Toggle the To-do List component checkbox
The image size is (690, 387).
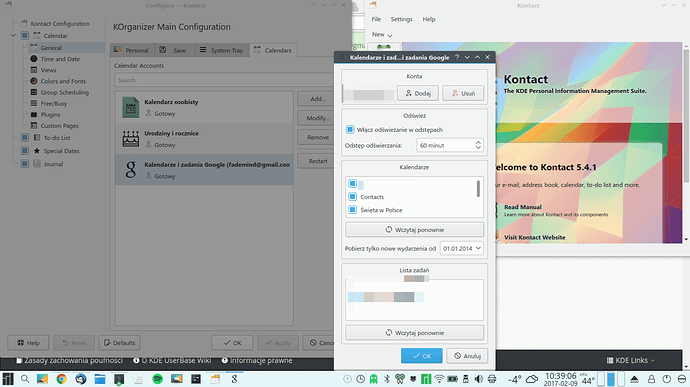25,137
